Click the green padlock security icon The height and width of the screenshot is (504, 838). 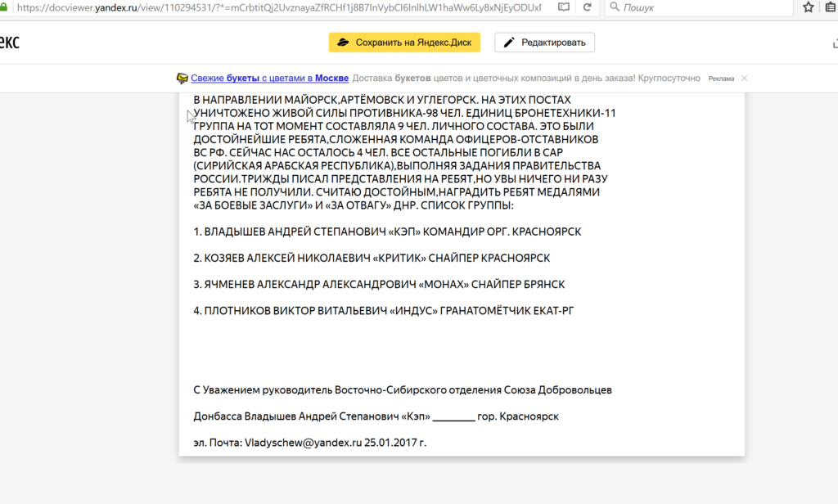(4, 7)
